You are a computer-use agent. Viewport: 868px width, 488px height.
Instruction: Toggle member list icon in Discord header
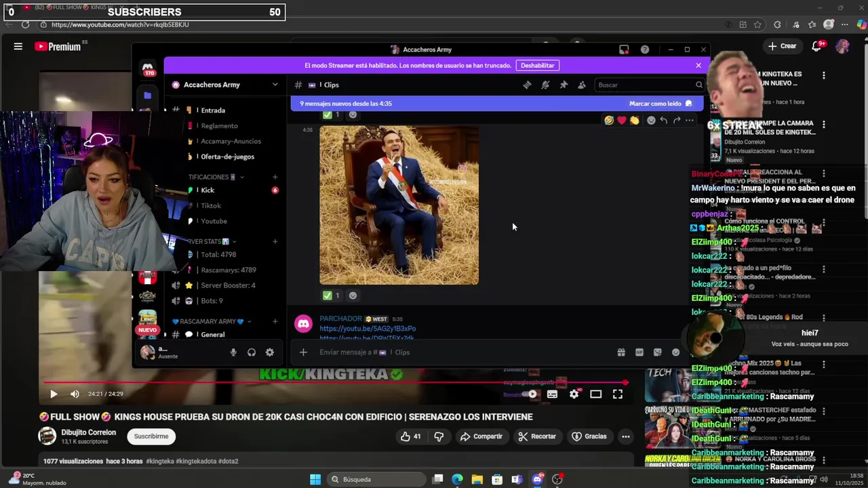pyautogui.click(x=582, y=85)
